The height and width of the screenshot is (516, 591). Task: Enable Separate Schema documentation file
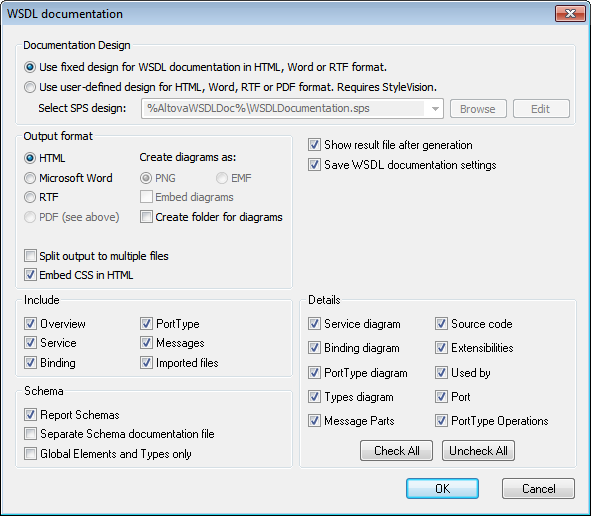click(x=30, y=434)
